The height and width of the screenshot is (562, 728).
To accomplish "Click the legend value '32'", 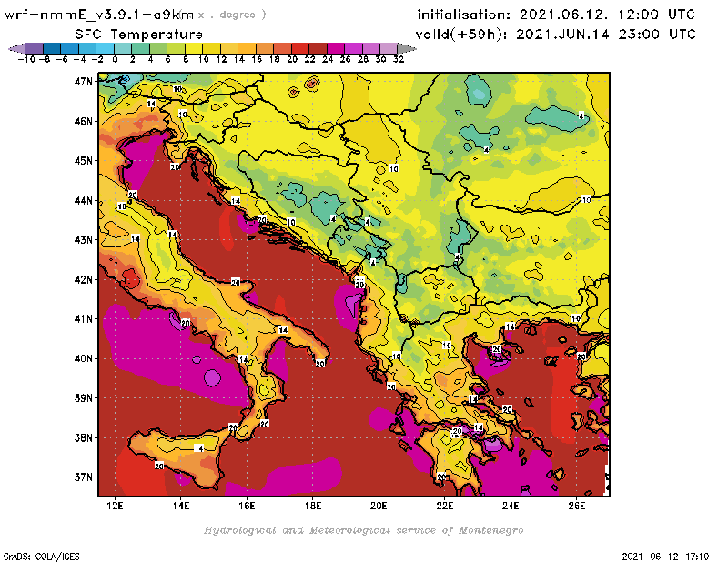I will tap(399, 59).
